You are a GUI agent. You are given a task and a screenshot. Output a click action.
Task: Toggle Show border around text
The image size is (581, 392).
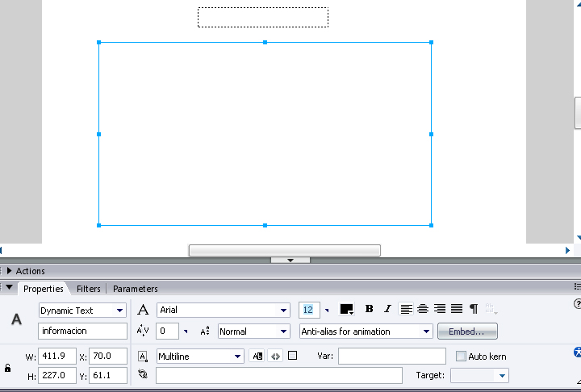[293, 355]
